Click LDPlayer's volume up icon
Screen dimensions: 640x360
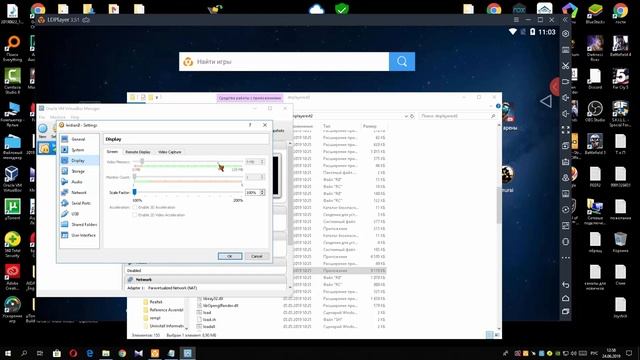565,98
